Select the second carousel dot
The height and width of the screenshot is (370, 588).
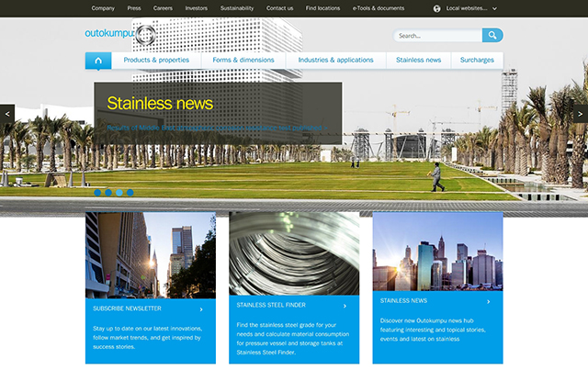click(108, 193)
